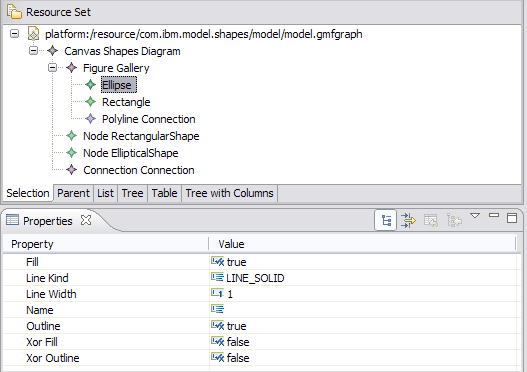Switch to the Tree with Columns tab
Screen dimensions: 527x372
230,193
